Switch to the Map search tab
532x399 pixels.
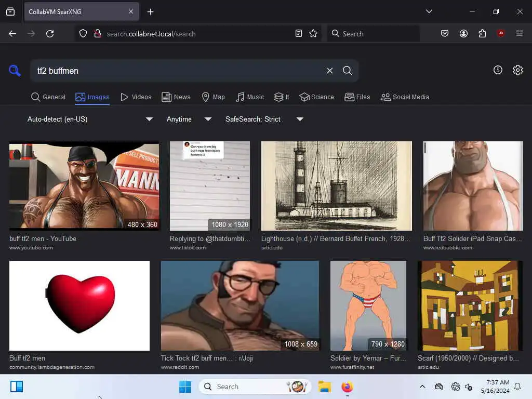tap(214, 97)
